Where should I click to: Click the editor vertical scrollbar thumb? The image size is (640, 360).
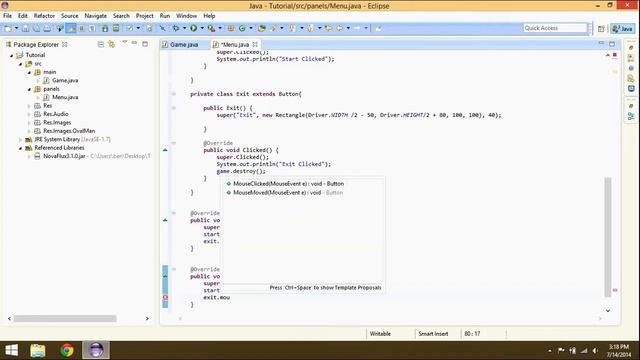coord(608,238)
